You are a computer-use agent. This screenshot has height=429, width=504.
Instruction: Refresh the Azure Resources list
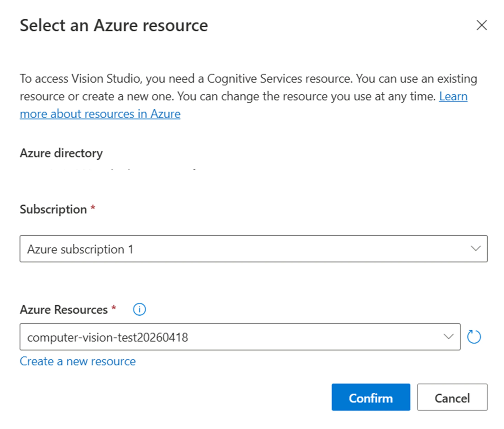click(474, 337)
